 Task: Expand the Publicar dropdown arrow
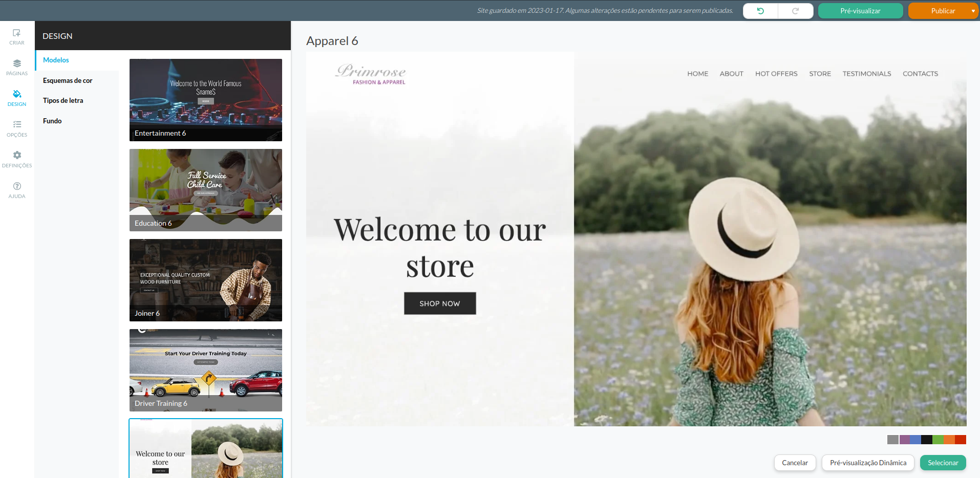tap(973, 11)
